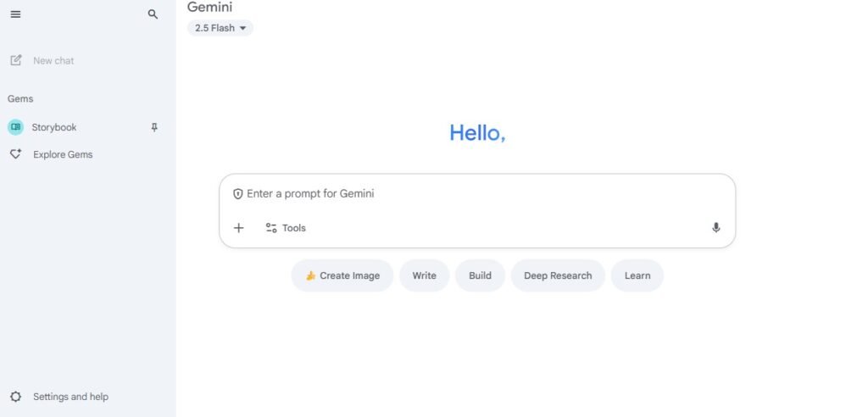Screen dimensions: 868x417
Task: Click the Create Image suggestion chip
Action: tap(342, 275)
